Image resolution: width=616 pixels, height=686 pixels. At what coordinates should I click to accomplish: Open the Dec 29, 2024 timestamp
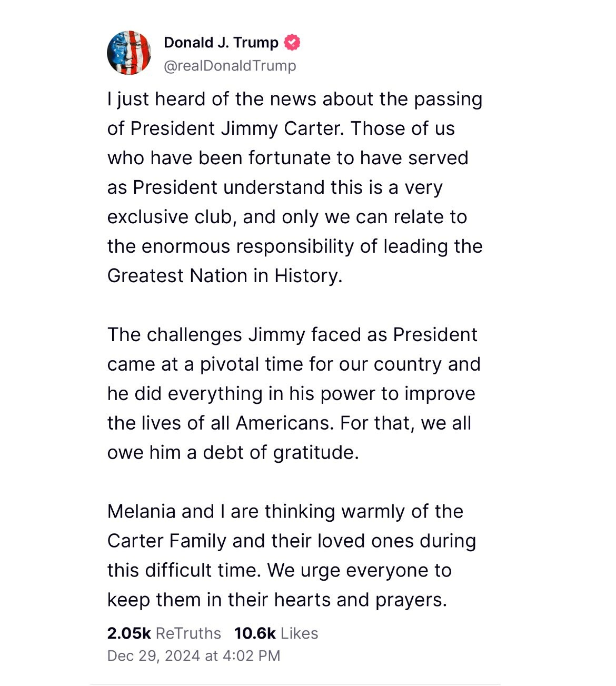(x=154, y=656)
